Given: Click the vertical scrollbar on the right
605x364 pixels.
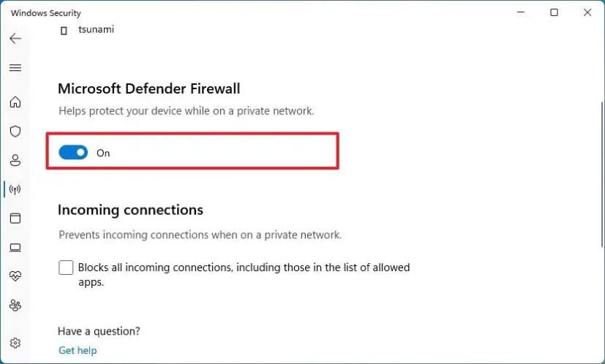Looking at the screenshot, I should click(602, 174).
